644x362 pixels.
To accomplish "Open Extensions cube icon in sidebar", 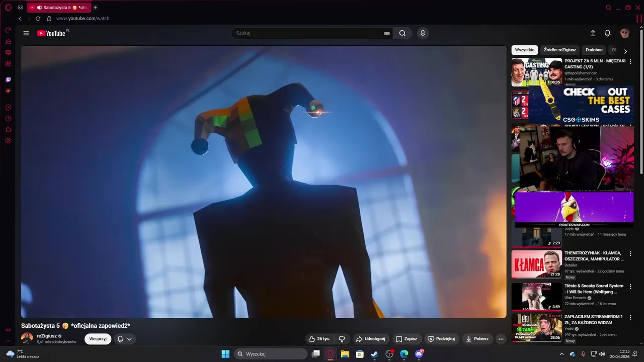I will pyautogui.click(x=8, y=130).
